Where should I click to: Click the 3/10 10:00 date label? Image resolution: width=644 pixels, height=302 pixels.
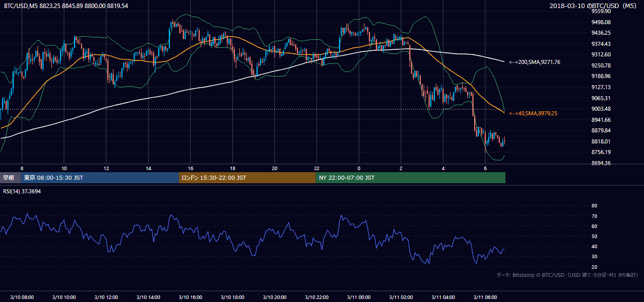coord(63,297)
